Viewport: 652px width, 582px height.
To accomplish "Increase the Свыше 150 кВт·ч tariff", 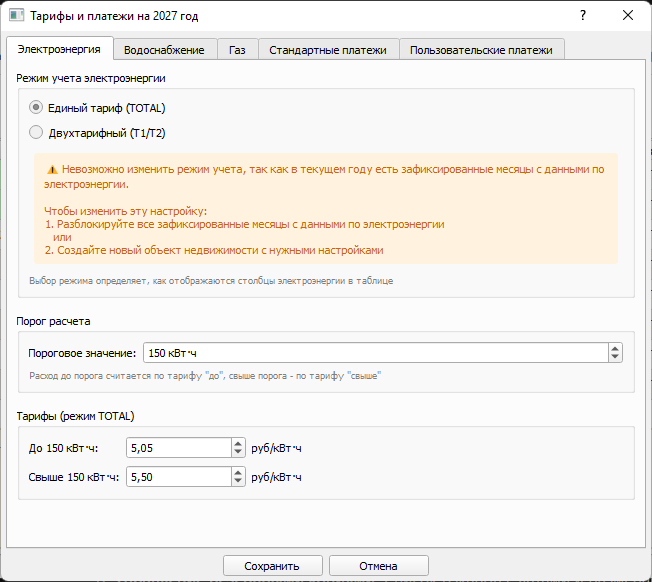I will pyautogui.click(x=238, y=473).
